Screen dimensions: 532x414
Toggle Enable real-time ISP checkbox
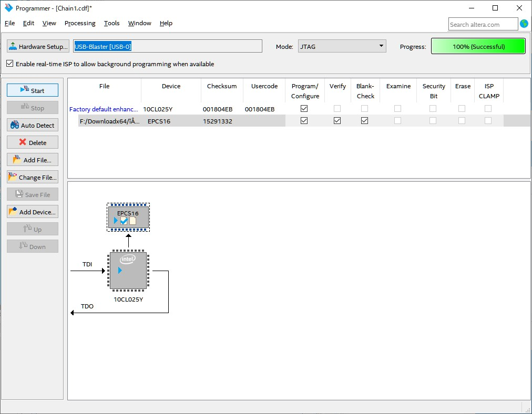[10, 64]
